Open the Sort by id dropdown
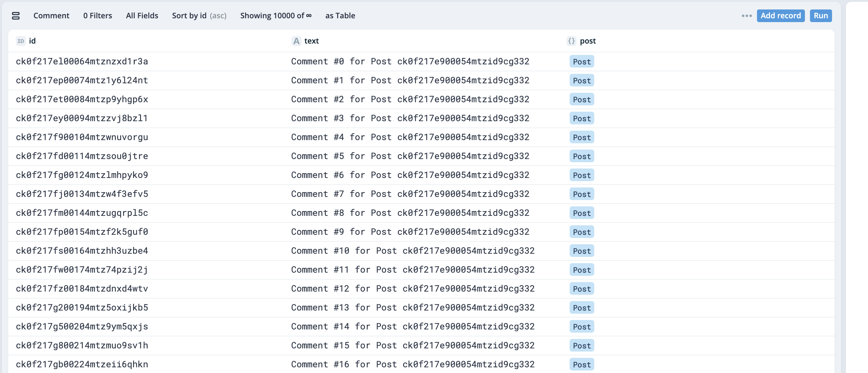868x373 pixels. [199, 15]
